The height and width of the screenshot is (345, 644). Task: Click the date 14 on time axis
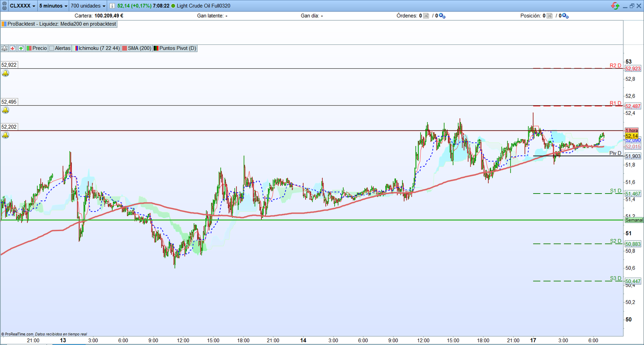[x=303, y=341]
